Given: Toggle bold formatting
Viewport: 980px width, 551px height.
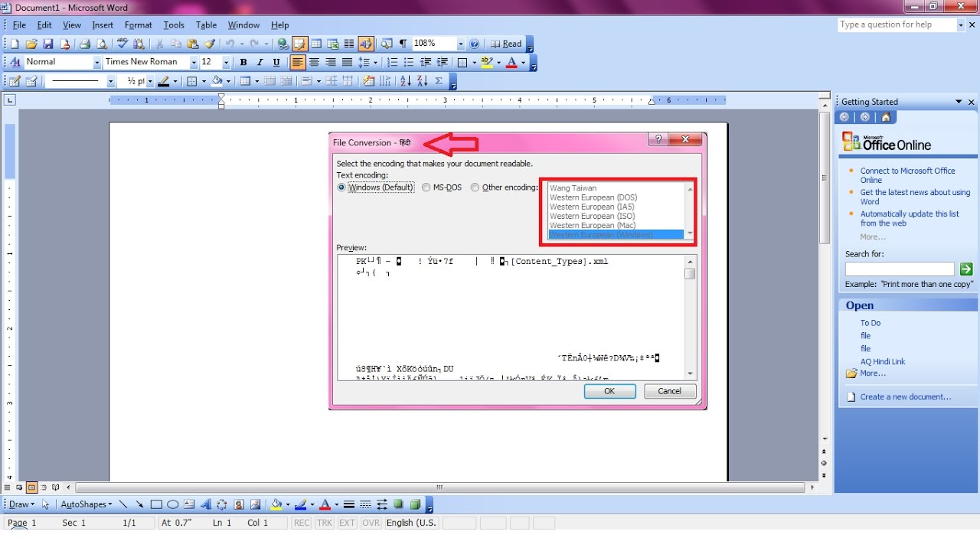Looking at the screenshot, I should 243,63.
